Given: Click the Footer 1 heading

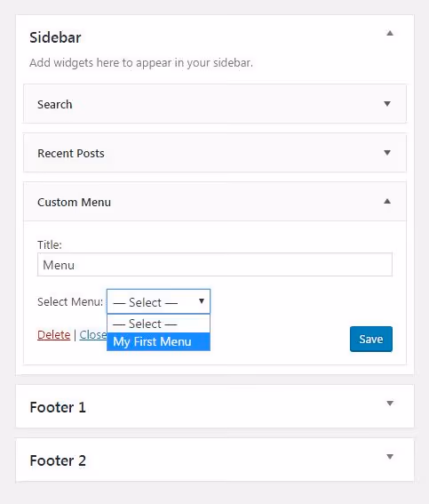Looking at the screenshot, I should tap(58, 407).
